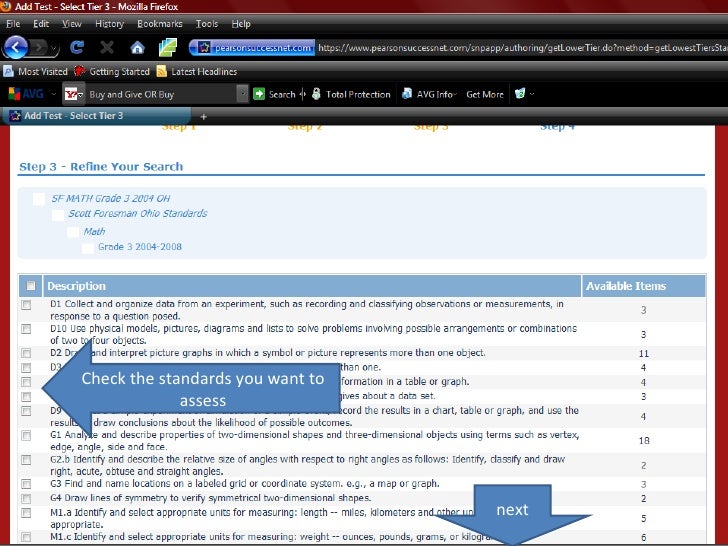Open the Bookmarks menu
Viewport: 728px width, 546px height.
[x=160, y=24]
